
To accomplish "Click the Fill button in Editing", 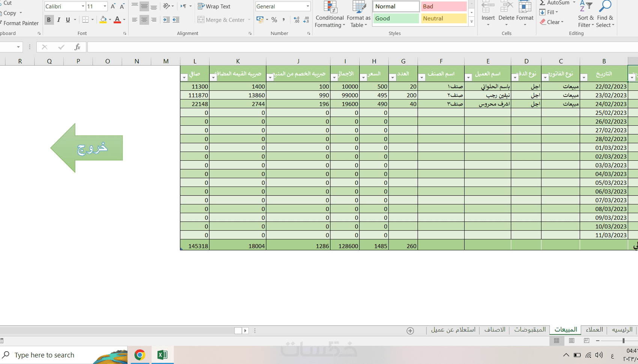I will (549, 12).
